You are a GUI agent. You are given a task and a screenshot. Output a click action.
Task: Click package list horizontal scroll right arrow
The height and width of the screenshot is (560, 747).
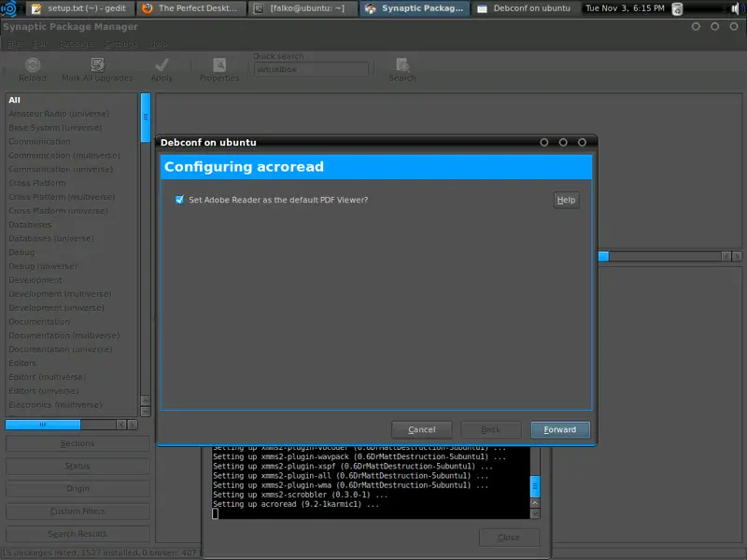point(737,257)
